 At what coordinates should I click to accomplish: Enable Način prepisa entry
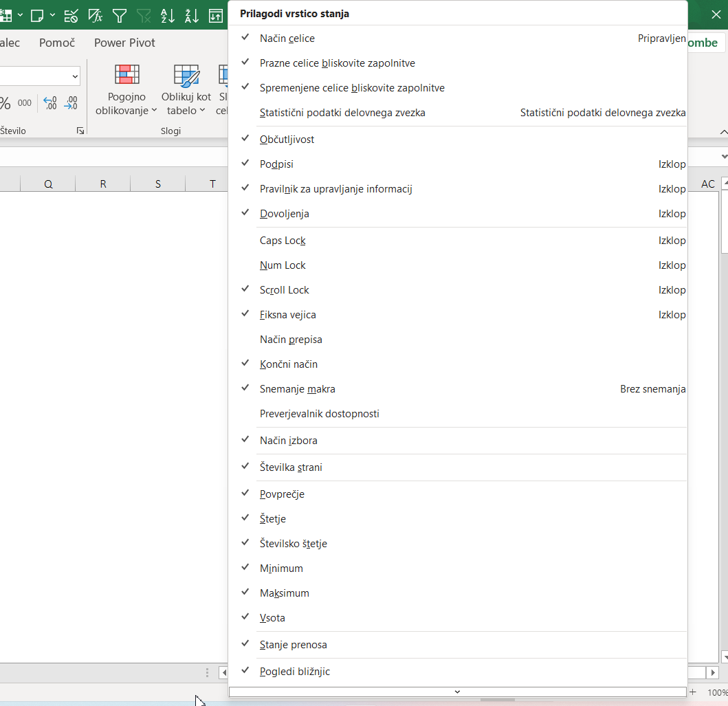[458, 340]
